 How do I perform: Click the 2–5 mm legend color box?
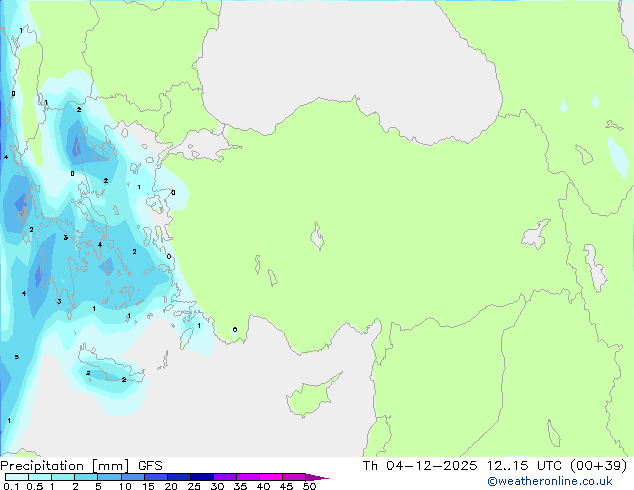pos(86,477)
